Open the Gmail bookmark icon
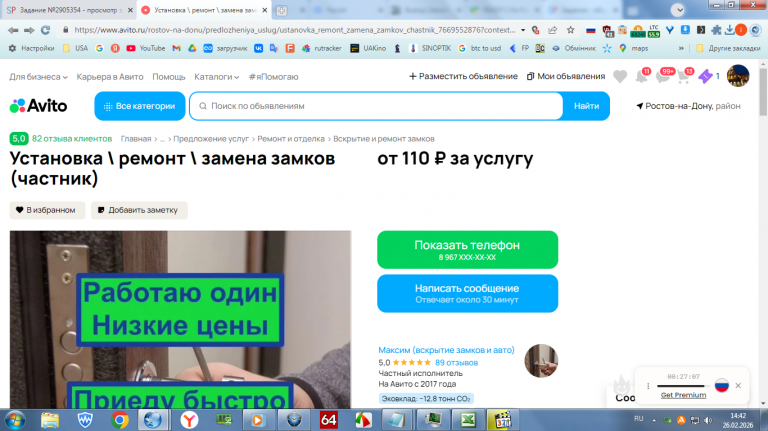The height and width of the screenshot is (431, 768). tap(176, 48)
